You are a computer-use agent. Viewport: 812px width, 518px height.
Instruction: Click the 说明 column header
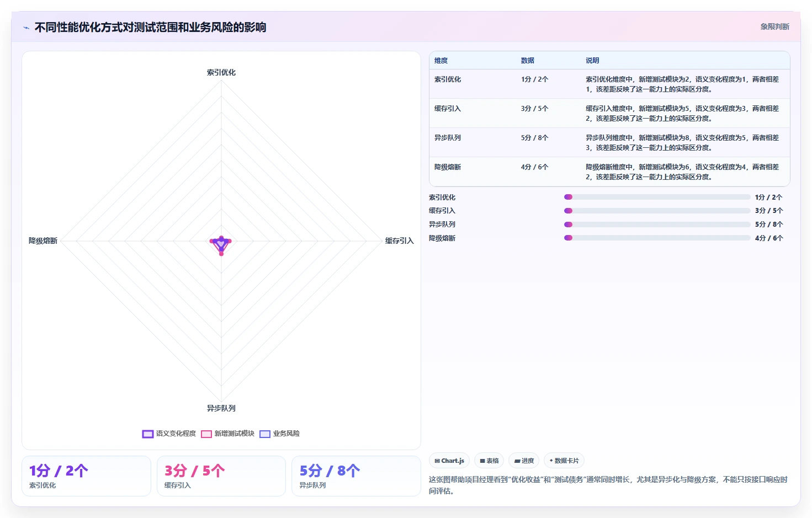tap(592, 61)
